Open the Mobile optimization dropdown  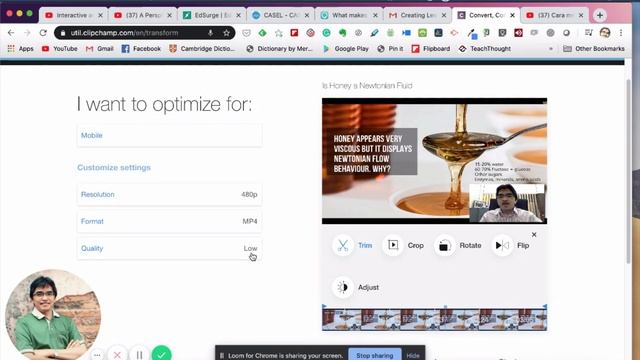click(169, 136)
